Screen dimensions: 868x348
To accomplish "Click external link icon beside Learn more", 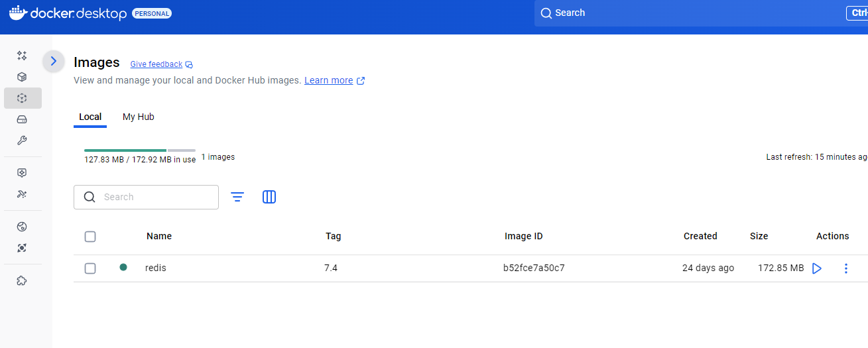I will point(361,81).
